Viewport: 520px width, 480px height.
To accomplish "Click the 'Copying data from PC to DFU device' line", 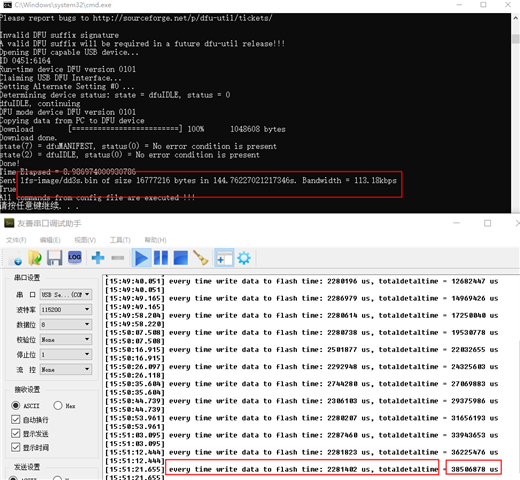I will (x=72, y=121).
